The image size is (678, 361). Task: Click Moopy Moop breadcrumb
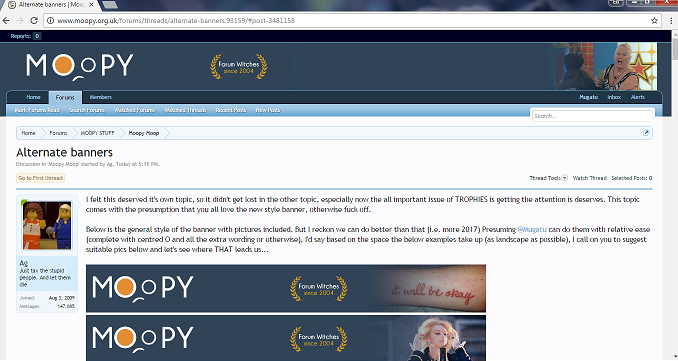click(x=144, y=133)
